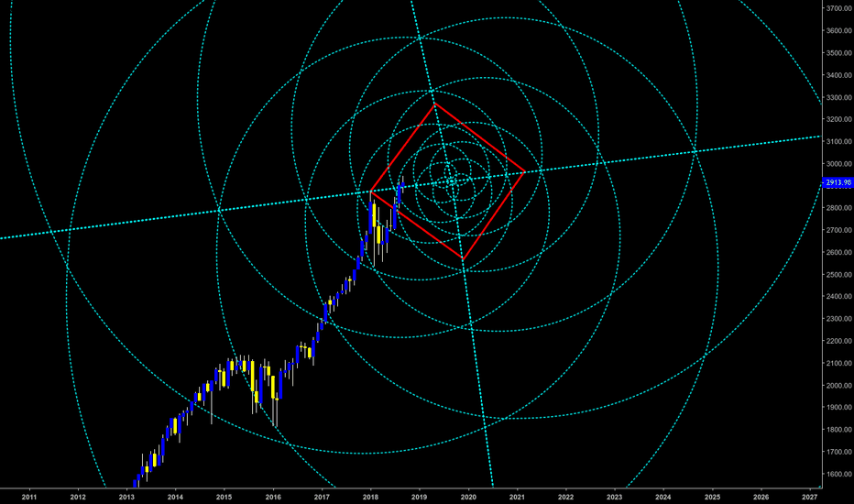Select the 2200.00 price level
This screenshot has width=854, height=504.
pos(838,341)
